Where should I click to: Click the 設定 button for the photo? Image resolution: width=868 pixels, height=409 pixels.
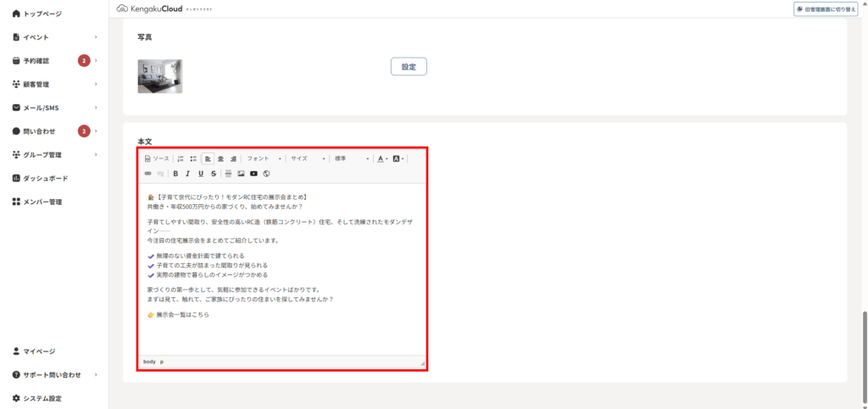click(x=409, y=67)
